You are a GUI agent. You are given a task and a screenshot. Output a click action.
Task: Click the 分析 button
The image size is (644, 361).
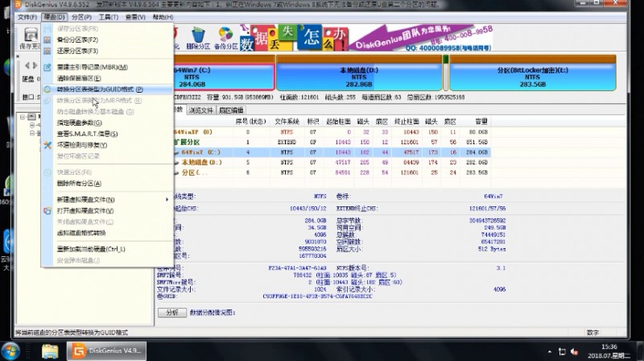(x=172, y=313)
